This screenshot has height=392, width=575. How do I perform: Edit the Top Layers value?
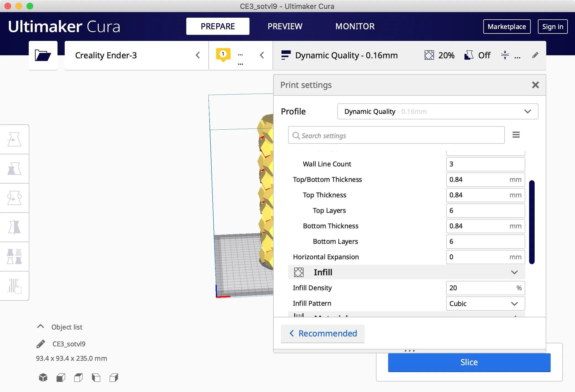pos(485,211)
